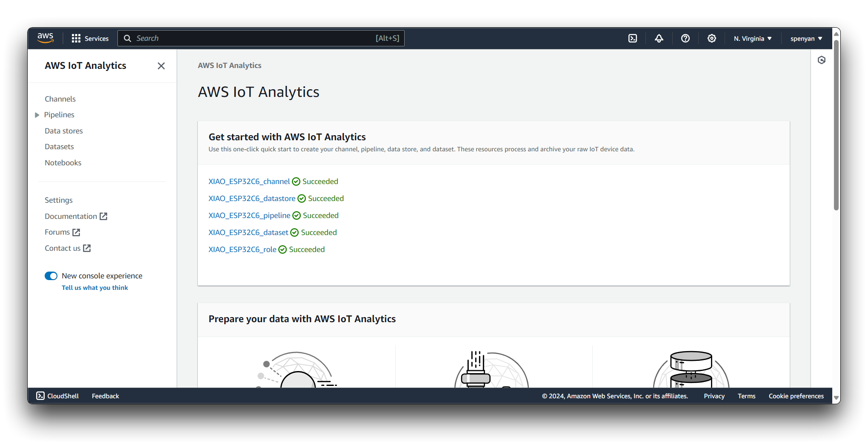Viewport: 868px width, 445px height.
Task: Open the Documentation link
Action: (71, 216)
